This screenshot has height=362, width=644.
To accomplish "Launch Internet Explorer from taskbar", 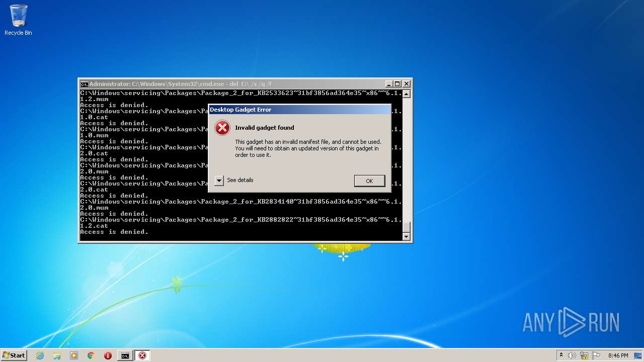I will coord(40,355).
